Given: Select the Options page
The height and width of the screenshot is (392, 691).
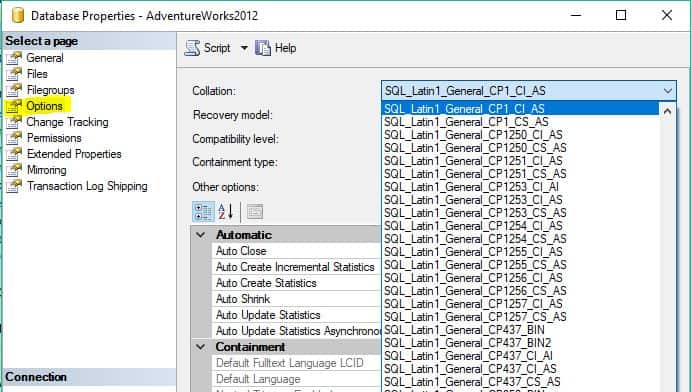Looking at the screenshot, I should (44, 106).
